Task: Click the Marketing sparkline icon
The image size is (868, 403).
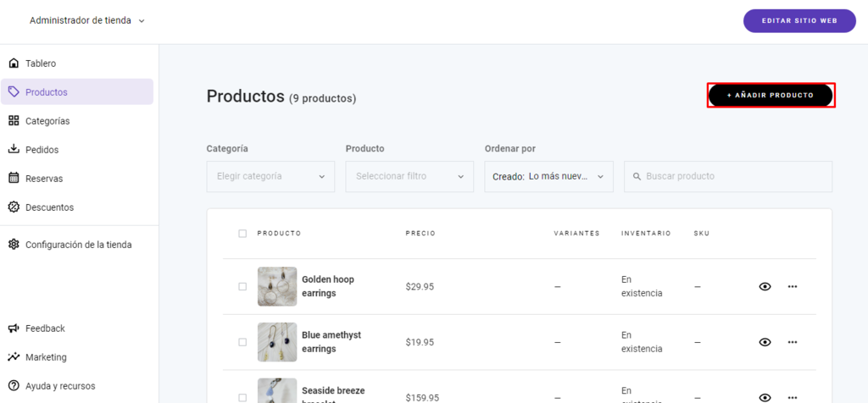Action: [x=14, y=356]
